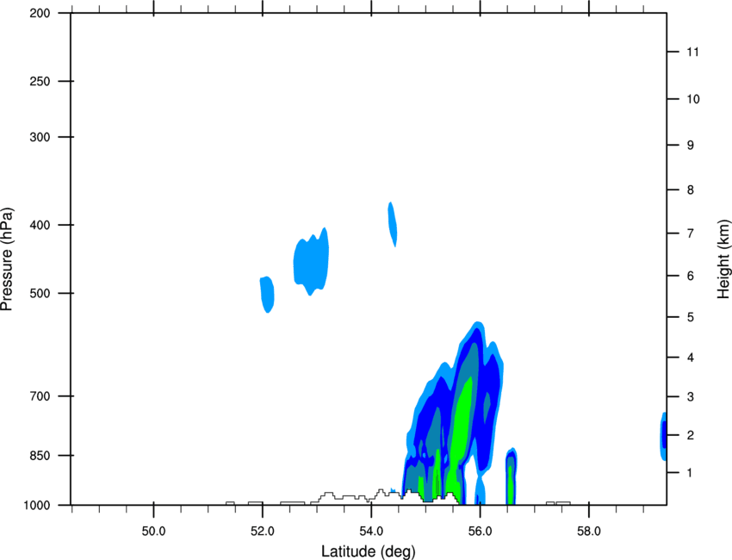
Task: Click the 'Height (km)' axis title
Action: (x=723, y=259)
